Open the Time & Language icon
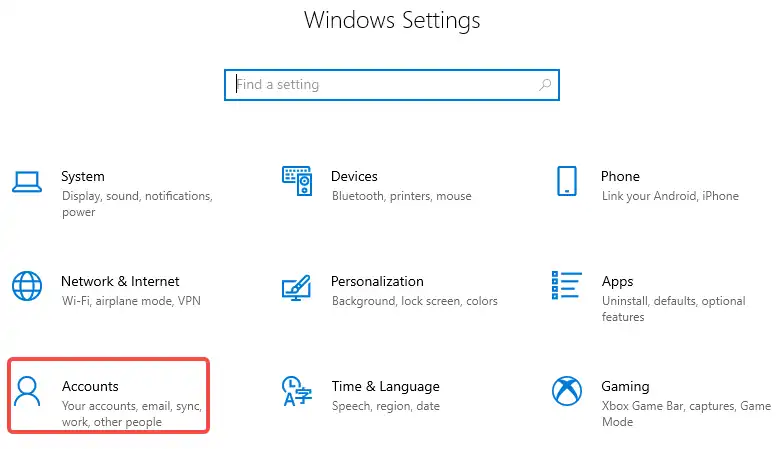The height and width of the screenshot is (449, 781). [x=297, y=391]
